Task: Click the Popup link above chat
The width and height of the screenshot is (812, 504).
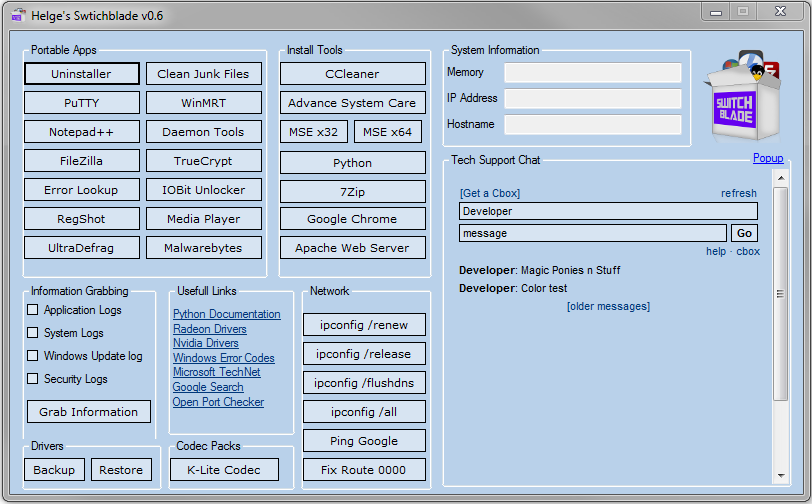Action: pyautogui.click(x=767, y=159)
